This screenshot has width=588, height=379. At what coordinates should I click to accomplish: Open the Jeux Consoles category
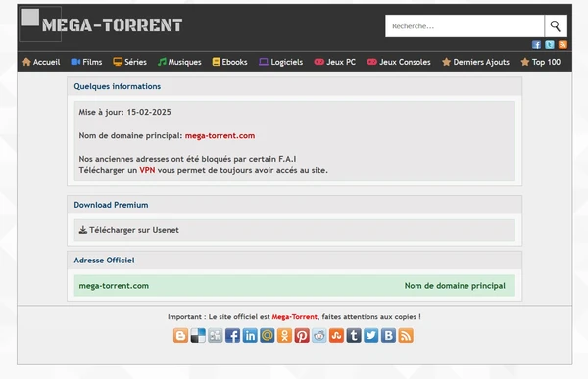pos(399,62)
